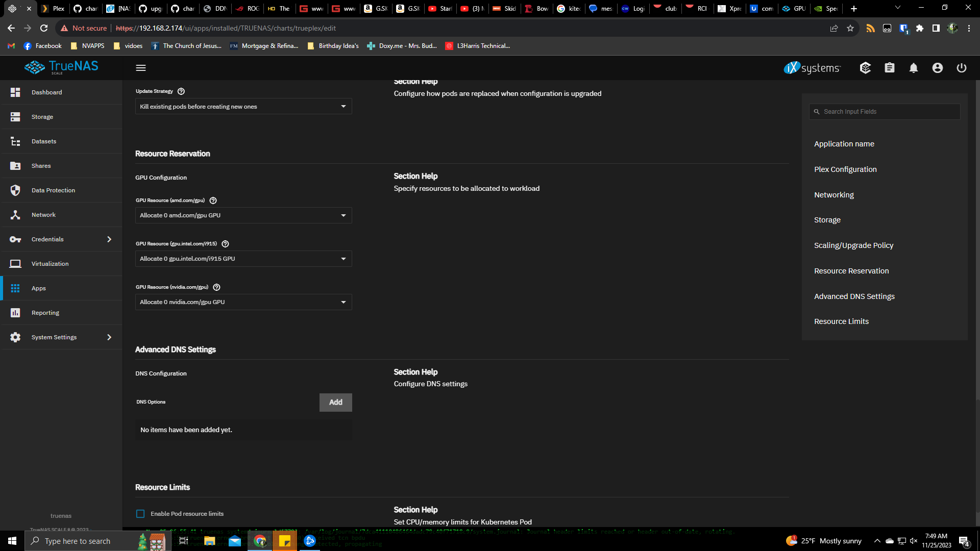The width and height of the screenshot is (980, 551).
Task: Click the Power icon in header
Action: point(962,68)
